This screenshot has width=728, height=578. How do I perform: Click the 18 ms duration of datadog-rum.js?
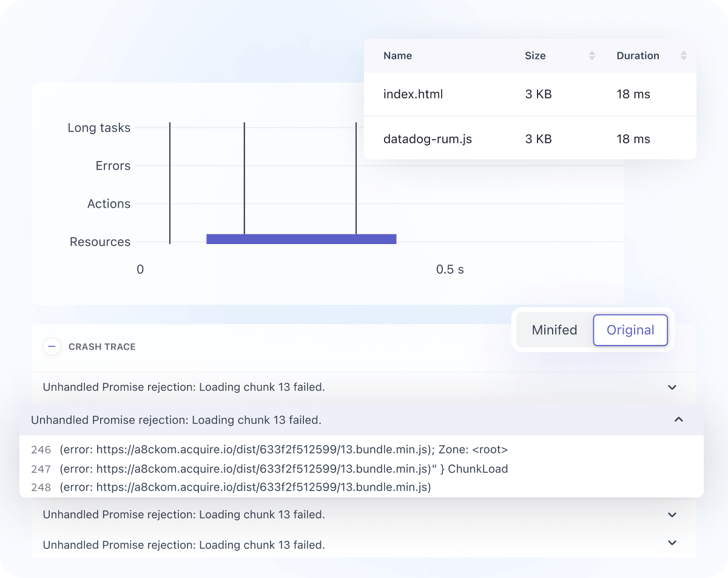coord(633,139)
